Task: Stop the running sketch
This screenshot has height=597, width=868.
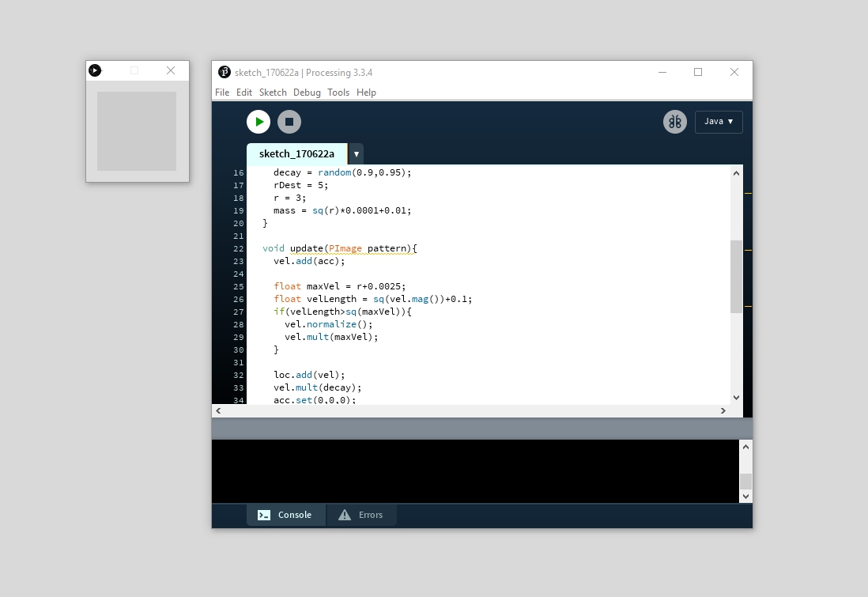Action: (289, 122)
